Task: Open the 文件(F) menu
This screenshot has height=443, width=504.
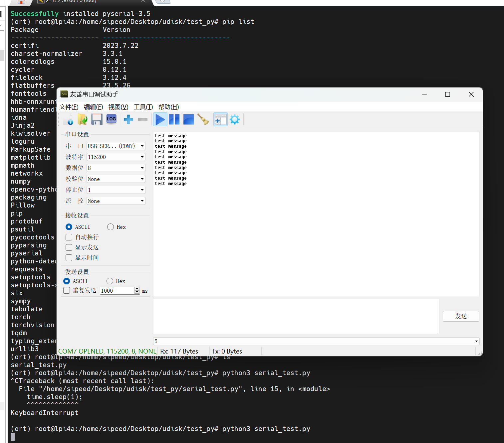Action: (69, 107)
